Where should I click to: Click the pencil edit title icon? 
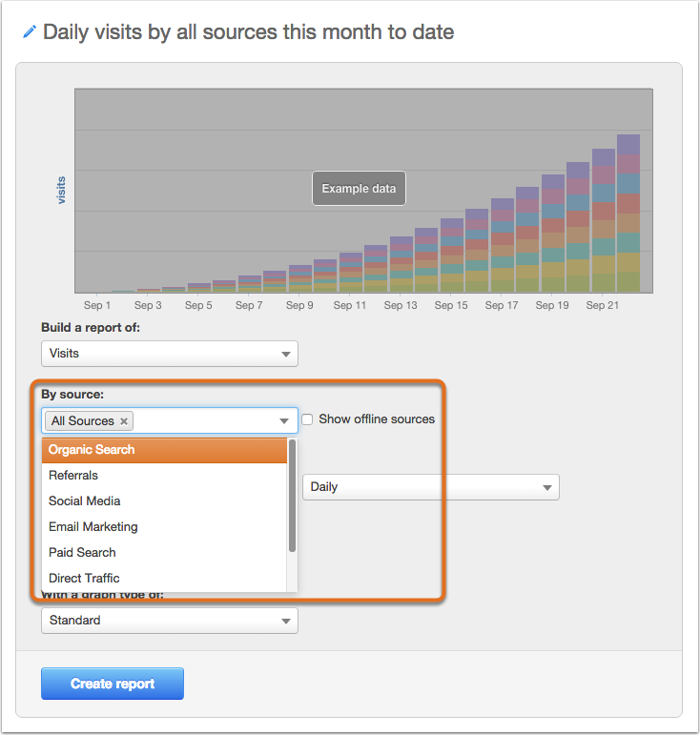29,31
